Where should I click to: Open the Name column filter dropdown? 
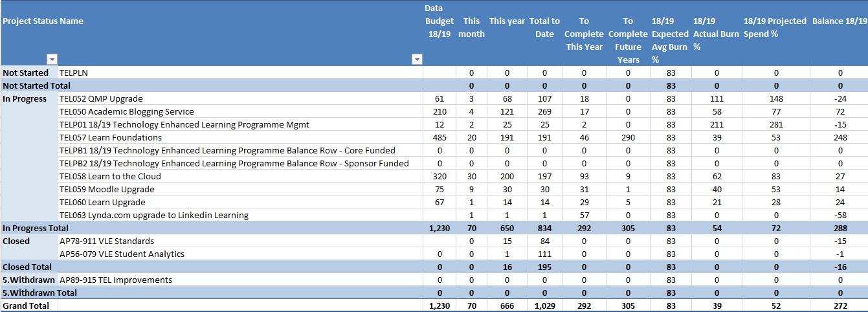click(x=417, y=60)
